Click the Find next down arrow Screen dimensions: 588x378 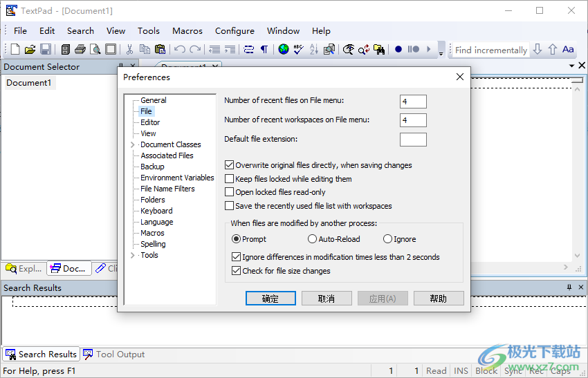538,49
